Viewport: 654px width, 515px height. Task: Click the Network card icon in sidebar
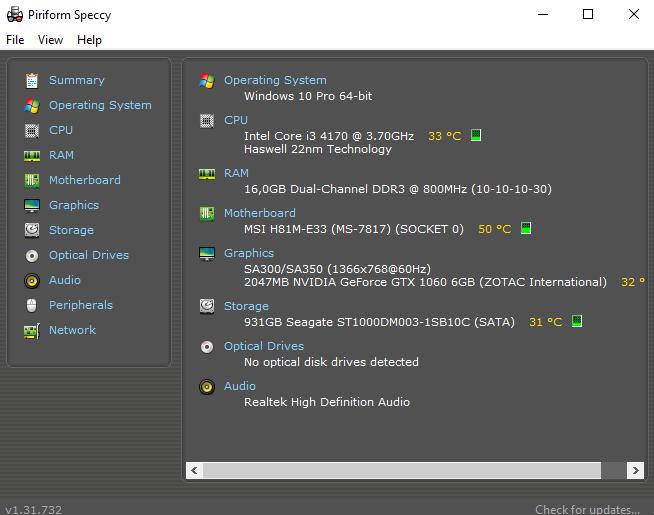(x=32, y=331)
